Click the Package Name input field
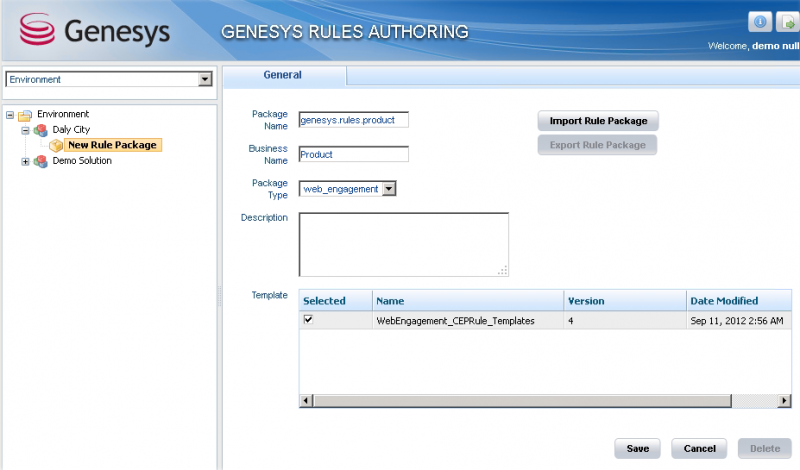This screenshot has height=470, width=800. coord(354,120)
